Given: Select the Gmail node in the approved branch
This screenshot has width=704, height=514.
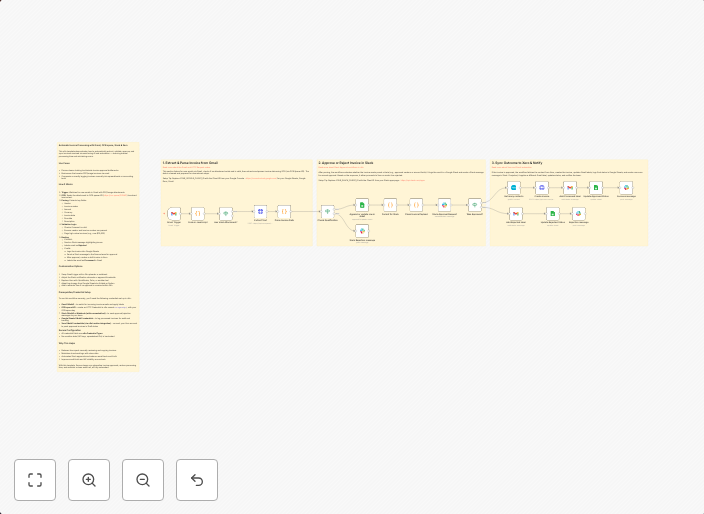Looking at the screenshot, I should point(570,188).
